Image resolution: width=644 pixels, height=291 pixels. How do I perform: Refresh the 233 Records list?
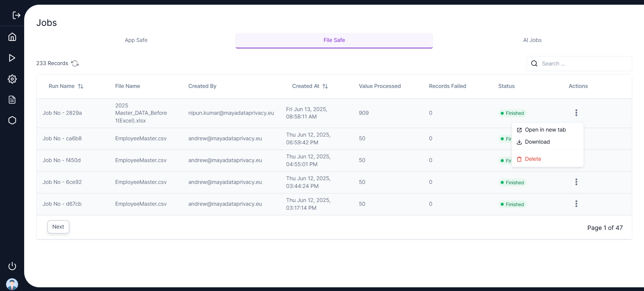[75, 63]
